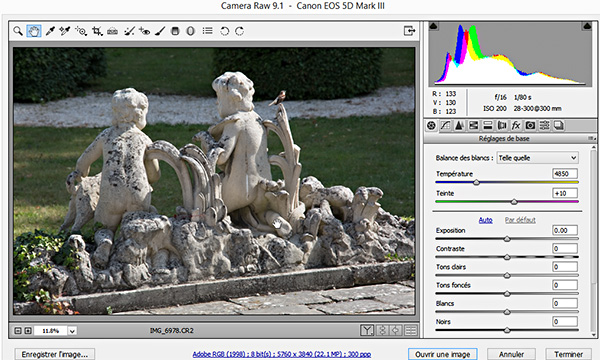Select the Graduated Filter tool
The image size is (600, 360).
pos(175,31)
